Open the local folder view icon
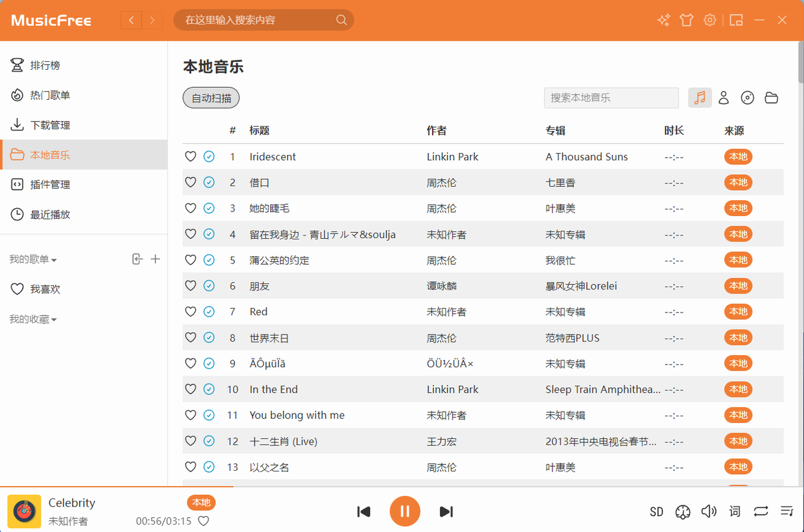The image size is (804, 532). tap(771, 98)
